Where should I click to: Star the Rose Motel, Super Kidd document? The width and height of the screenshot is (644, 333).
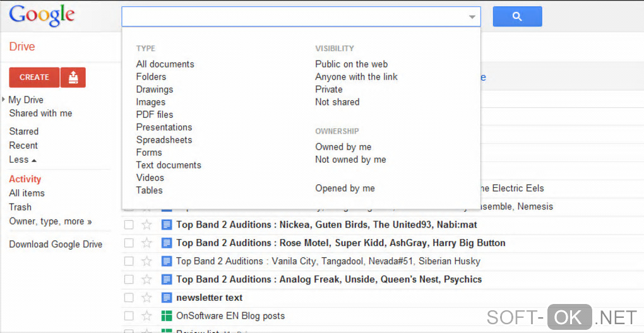[x=146, y=243]
